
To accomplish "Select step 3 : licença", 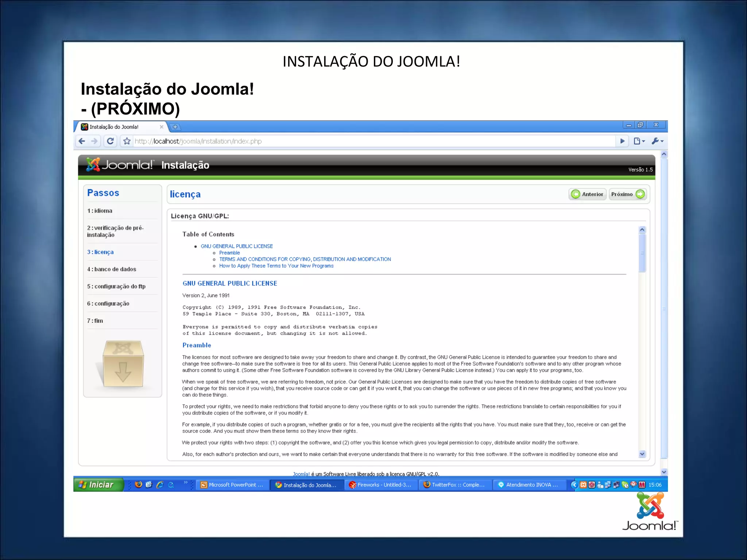I will [100, 252].
